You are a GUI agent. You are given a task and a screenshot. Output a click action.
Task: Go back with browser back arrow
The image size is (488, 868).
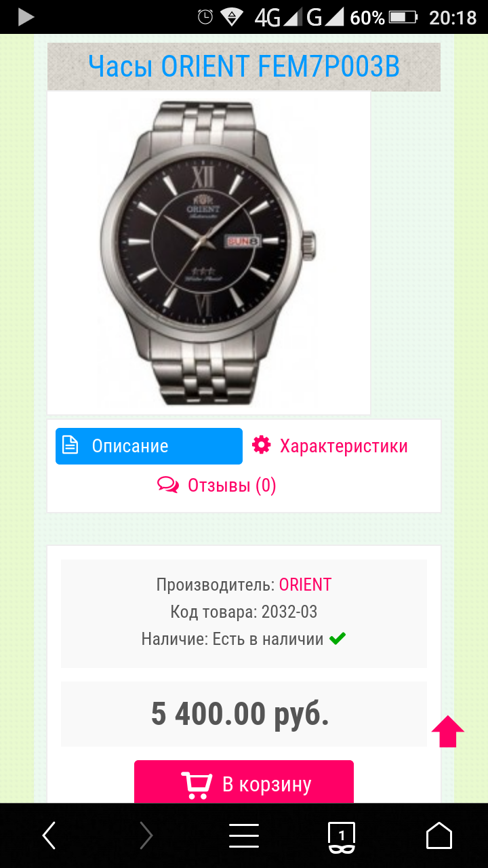(x=49, y=835)
